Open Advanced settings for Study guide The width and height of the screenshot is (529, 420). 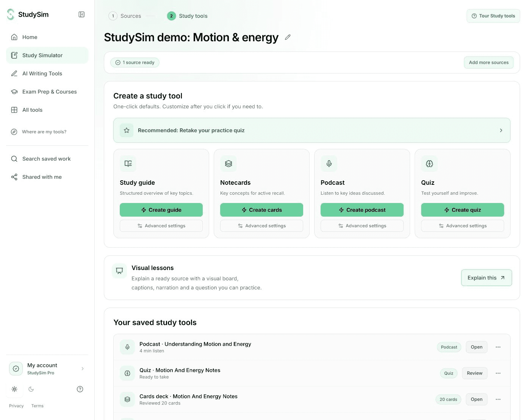click(161, 226)
